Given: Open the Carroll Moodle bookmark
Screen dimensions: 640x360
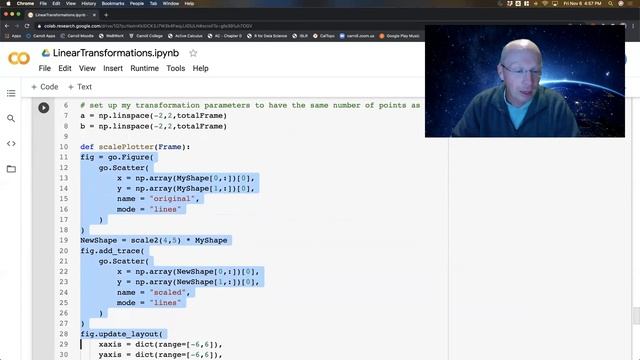Looking at the screenshot, I should tap(77, 36).
